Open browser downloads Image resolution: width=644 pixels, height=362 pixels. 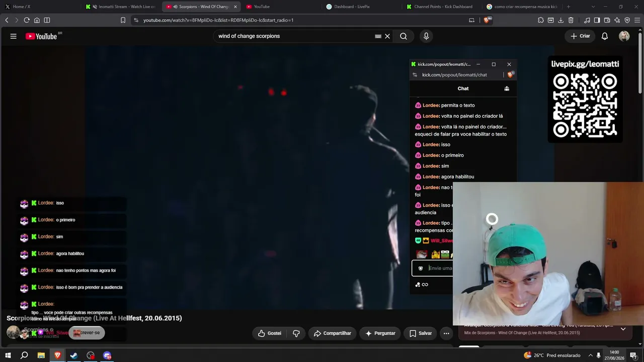tap(561, 20)
